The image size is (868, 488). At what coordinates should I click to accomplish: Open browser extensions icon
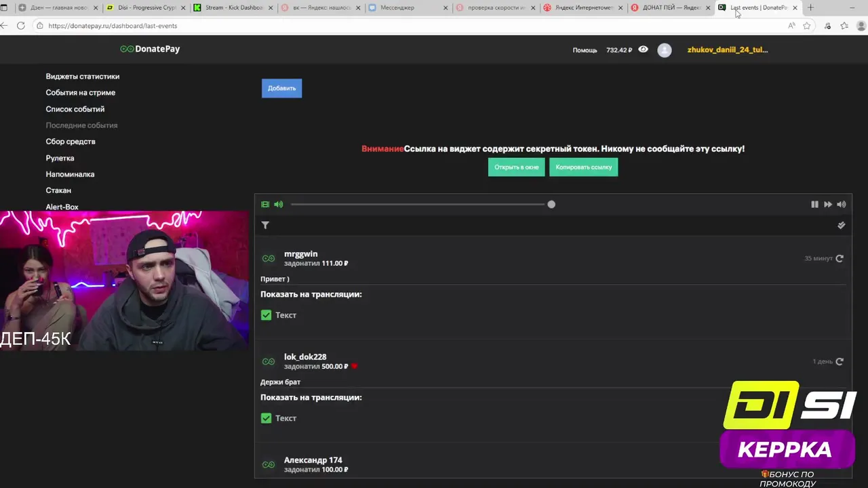click(827, 26)
